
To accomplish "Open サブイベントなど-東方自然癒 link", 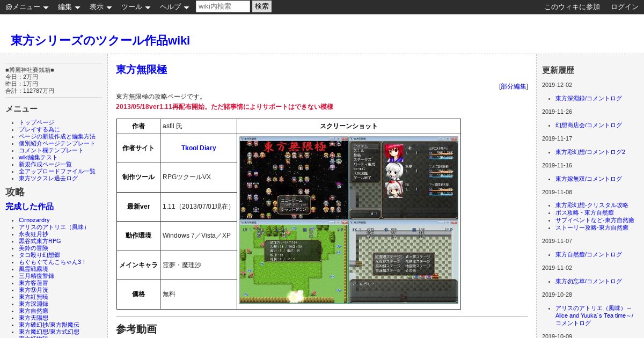I will (x=595, y=221).
